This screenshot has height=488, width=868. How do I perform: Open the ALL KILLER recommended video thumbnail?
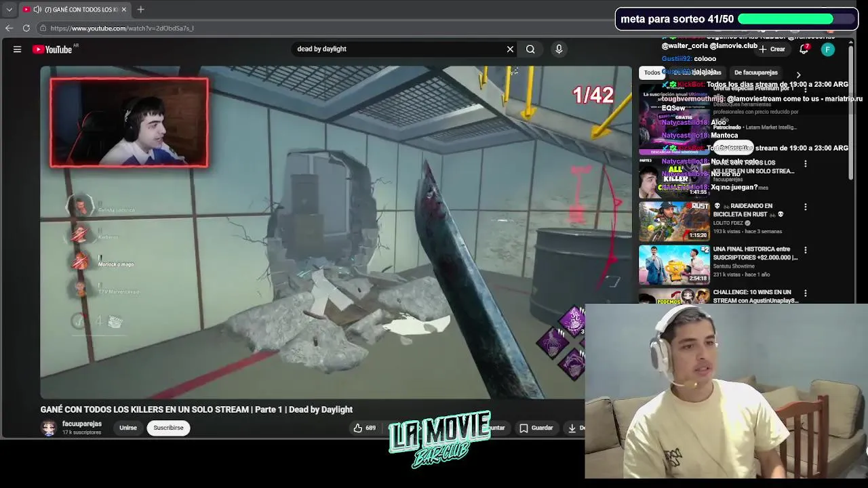tap(674, 178)
